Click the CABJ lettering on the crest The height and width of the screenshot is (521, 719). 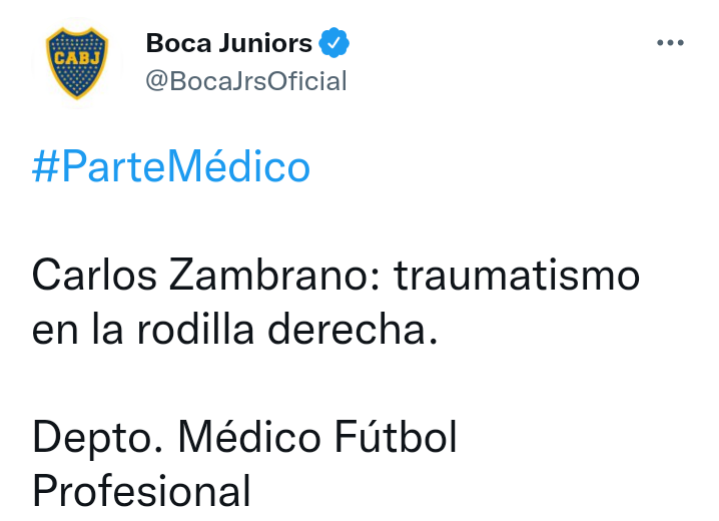77,58
